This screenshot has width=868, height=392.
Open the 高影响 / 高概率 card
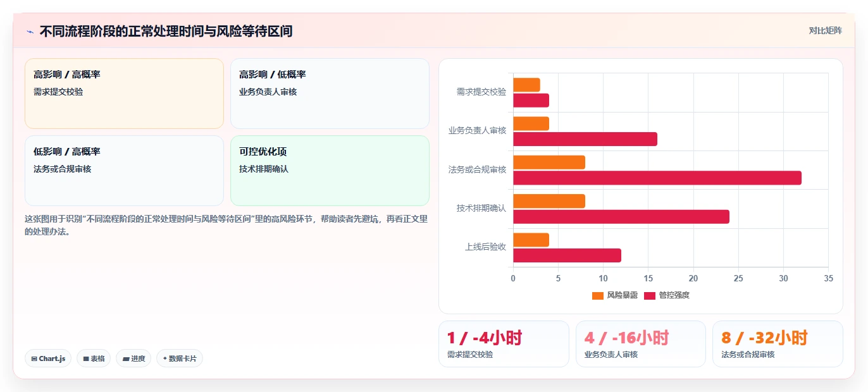124,94
